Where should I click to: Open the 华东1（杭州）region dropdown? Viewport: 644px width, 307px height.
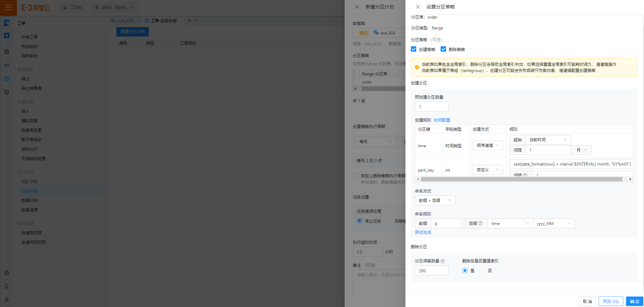tap(115, 7)
